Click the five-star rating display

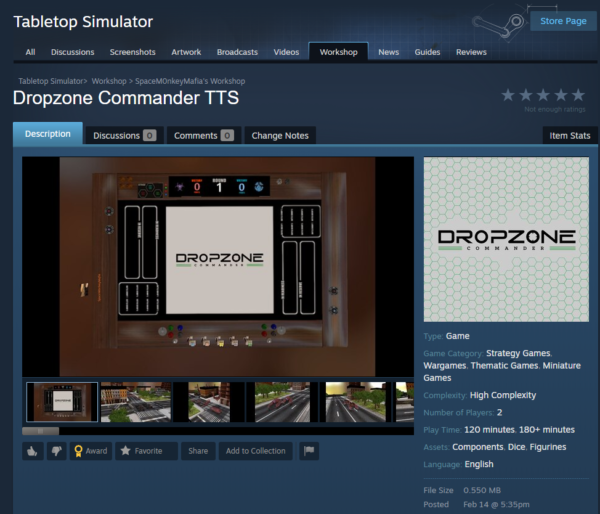click(543, 95)
